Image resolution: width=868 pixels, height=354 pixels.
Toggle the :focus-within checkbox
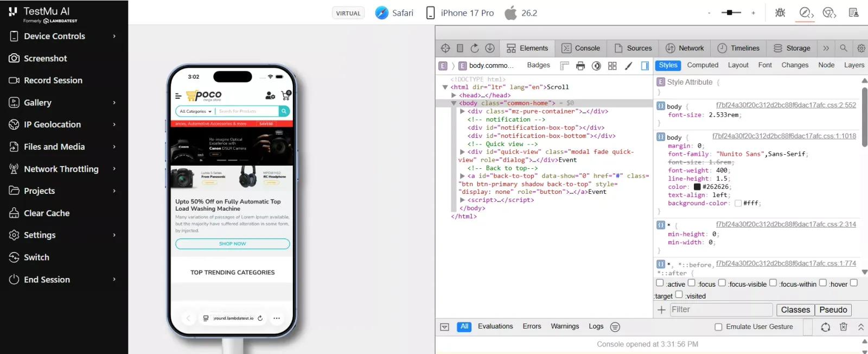click(x=773, y=283)
